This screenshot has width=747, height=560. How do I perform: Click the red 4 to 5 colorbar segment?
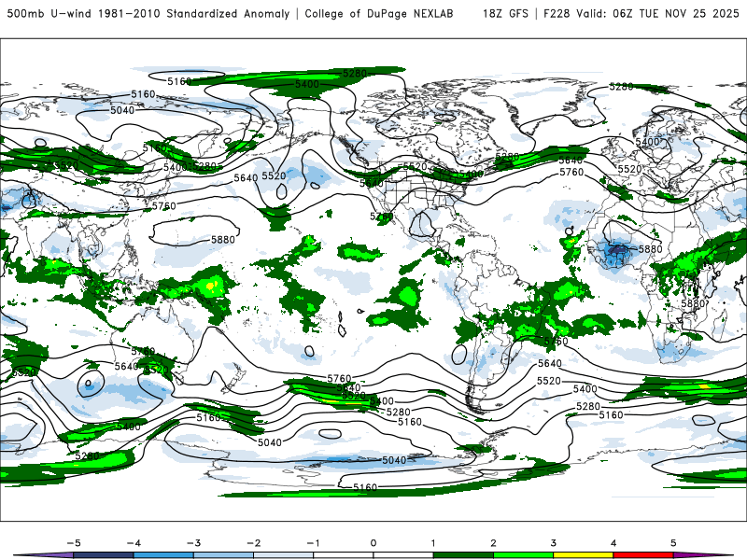pos(643,555)
